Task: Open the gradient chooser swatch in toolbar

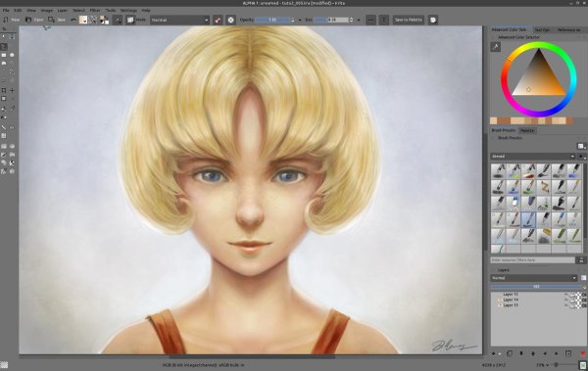Action: coord(83,20)
